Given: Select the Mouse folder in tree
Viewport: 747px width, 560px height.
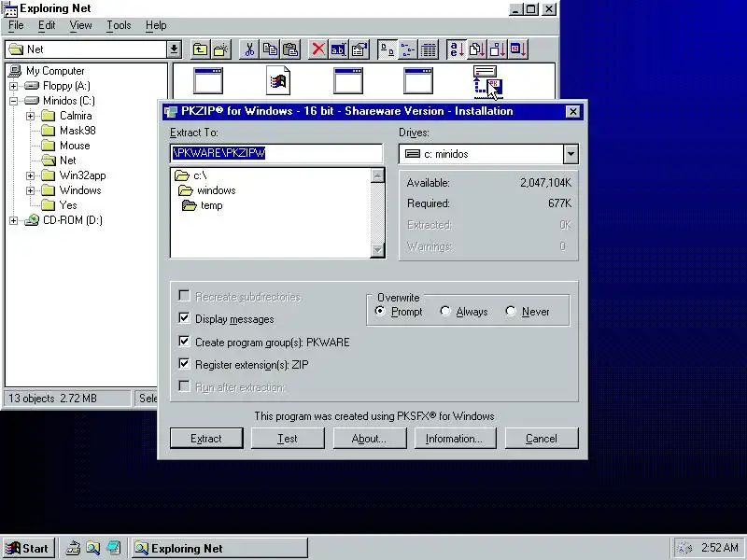Looking at the screenshot, I should coord(65,146).
